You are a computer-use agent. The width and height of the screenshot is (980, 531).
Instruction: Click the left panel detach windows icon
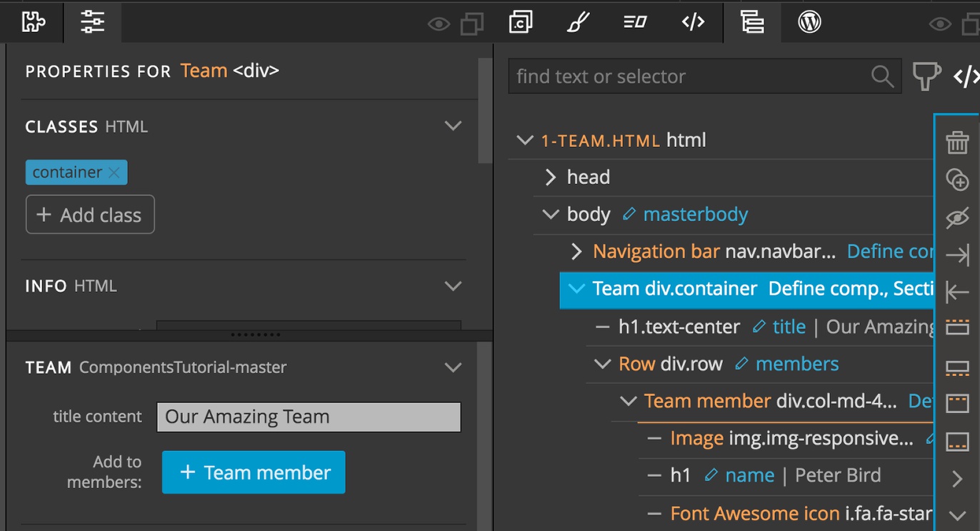click(x=472, y=24)
